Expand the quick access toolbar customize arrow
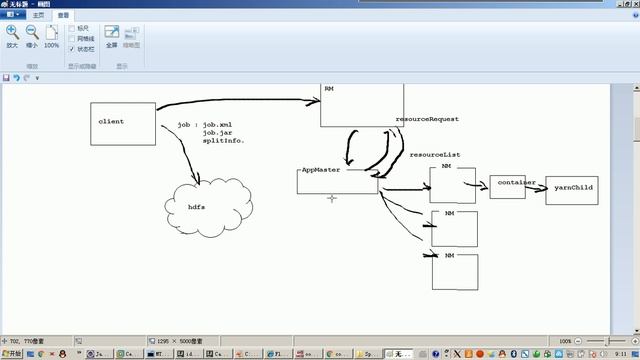 (37, 78)
